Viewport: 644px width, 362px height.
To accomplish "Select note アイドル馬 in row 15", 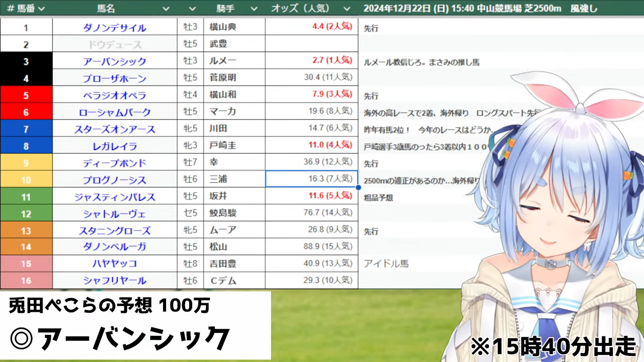I will click(386, 263).
